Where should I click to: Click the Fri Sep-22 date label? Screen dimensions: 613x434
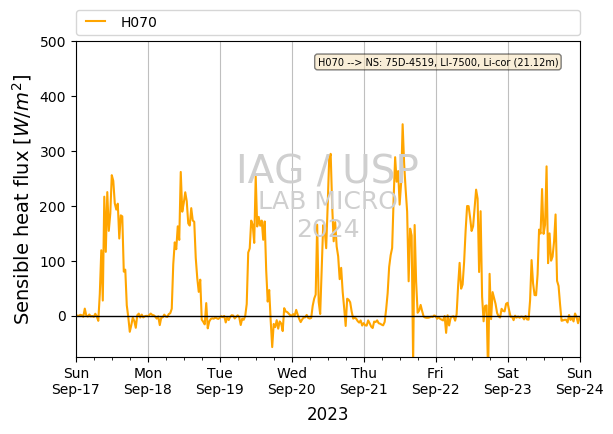(x=436, y=381)
